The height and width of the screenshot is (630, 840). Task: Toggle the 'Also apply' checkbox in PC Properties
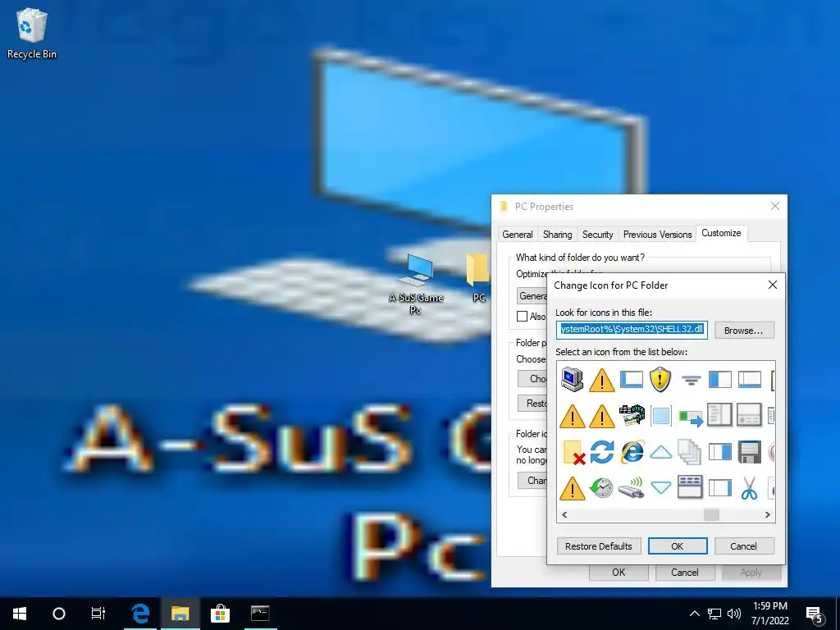coord(522,316)
